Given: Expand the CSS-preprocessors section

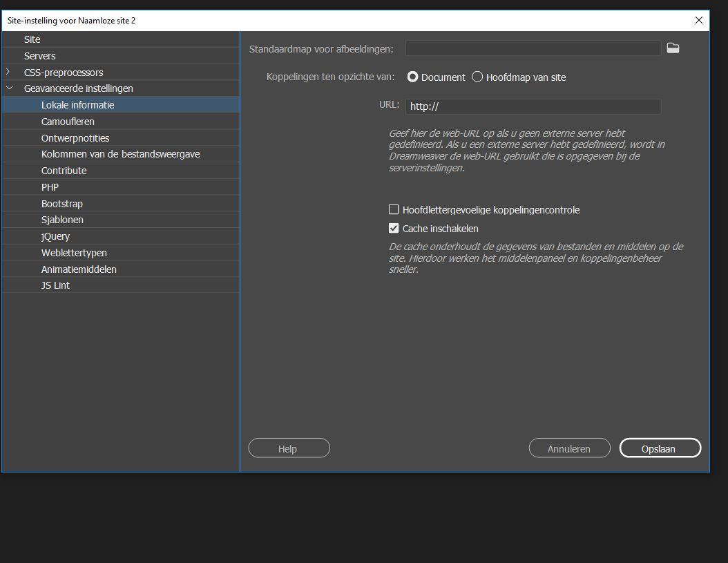Looking at the screenshot, I should tap(9, 72).
